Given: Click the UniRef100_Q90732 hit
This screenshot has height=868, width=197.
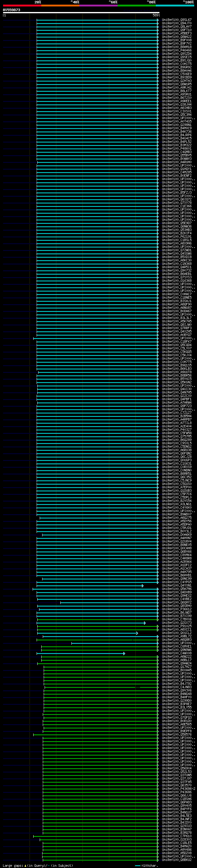Looking at the screenshot, I should (177, 271).
